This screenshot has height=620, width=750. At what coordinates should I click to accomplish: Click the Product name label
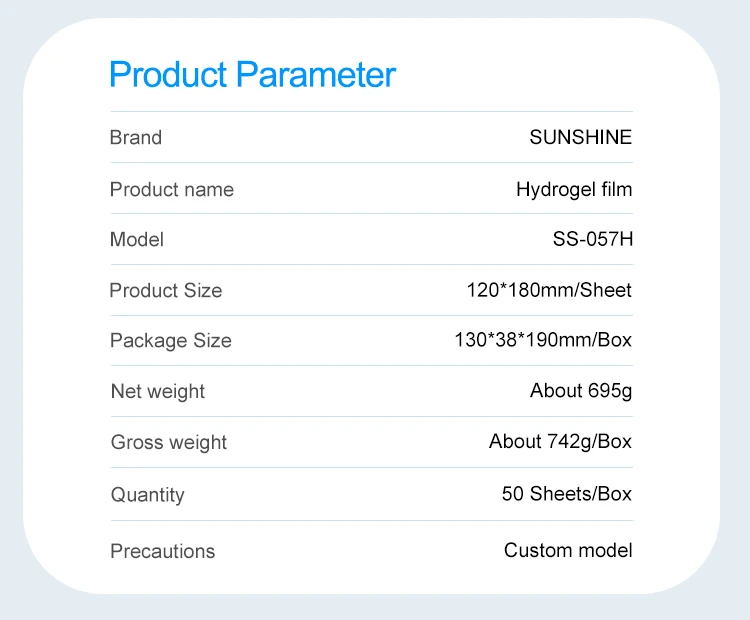click(171, 189)
